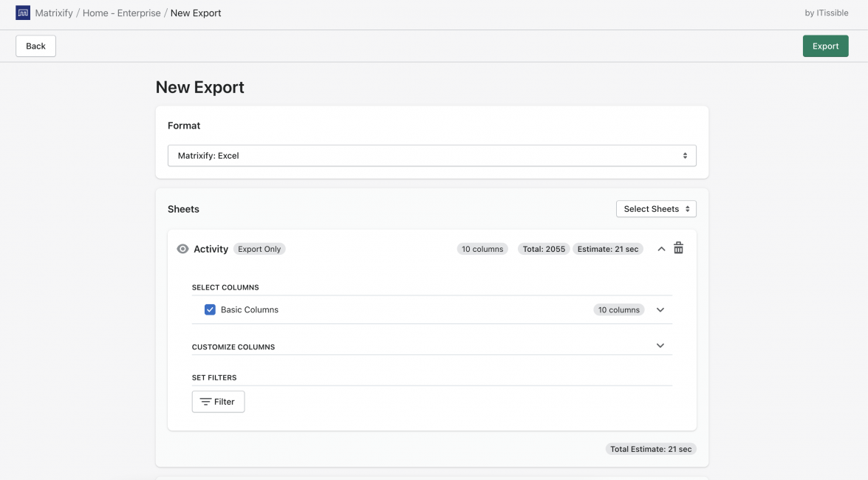Hide the Activity sheet via the eye icon

click(x=182, y=248)
